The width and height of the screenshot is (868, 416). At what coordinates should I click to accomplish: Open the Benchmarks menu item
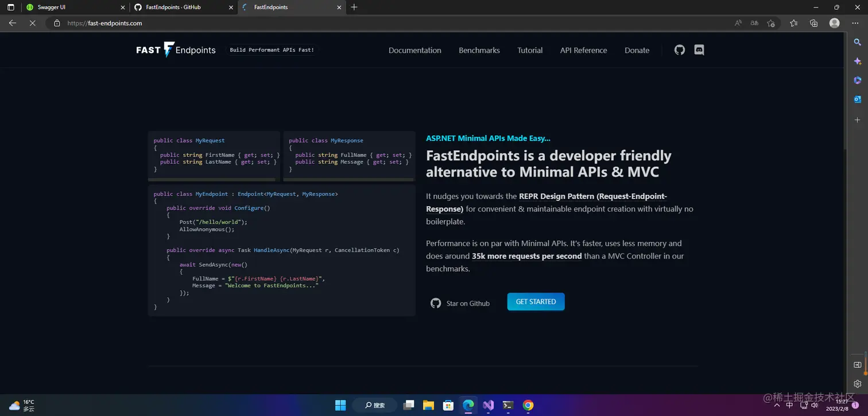[479, 50]
